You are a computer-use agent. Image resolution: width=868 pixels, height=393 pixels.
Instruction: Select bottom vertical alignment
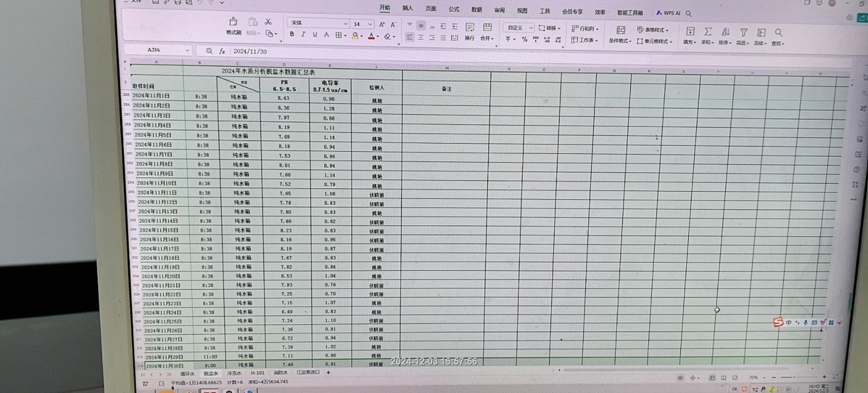(x=432, y=26)
